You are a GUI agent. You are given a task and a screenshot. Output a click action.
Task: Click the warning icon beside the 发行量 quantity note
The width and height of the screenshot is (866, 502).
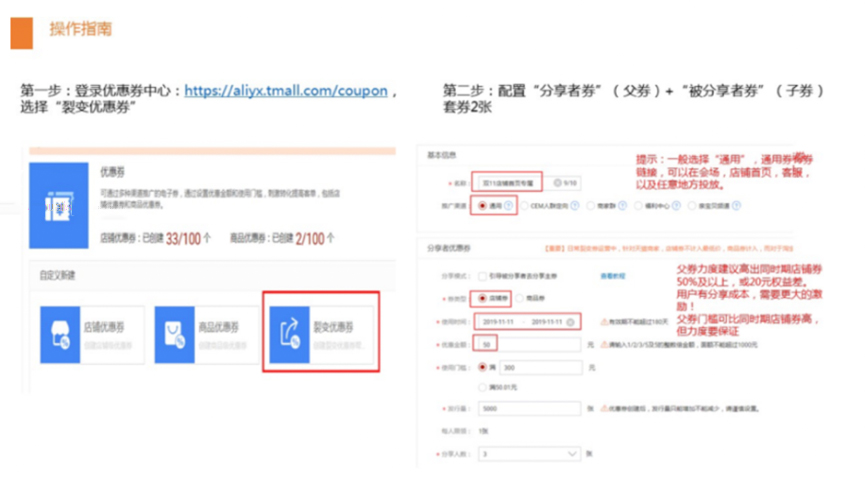click(x=604, y=409)
